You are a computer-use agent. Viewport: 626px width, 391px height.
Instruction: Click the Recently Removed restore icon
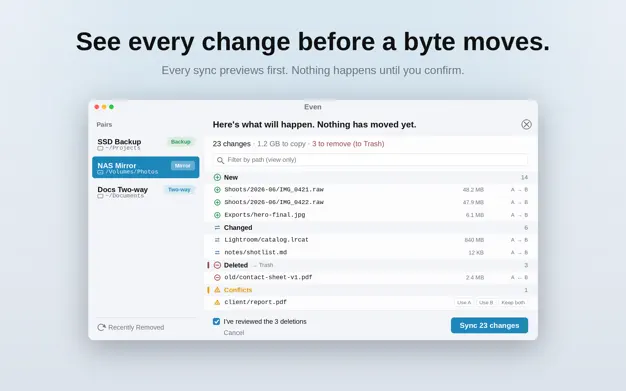[x=101, y=327]
